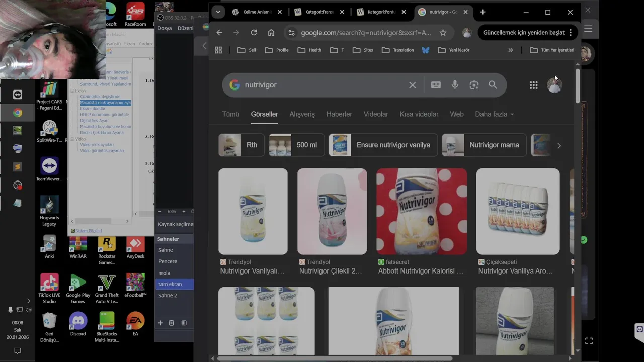Open WinRAR desktop shortcut

tap(78, 247)
